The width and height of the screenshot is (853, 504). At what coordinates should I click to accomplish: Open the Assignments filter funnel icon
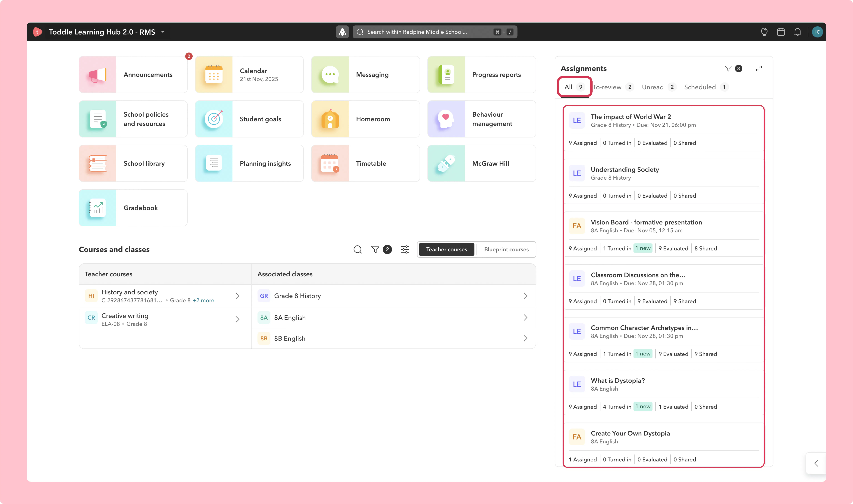coord(728,69)
